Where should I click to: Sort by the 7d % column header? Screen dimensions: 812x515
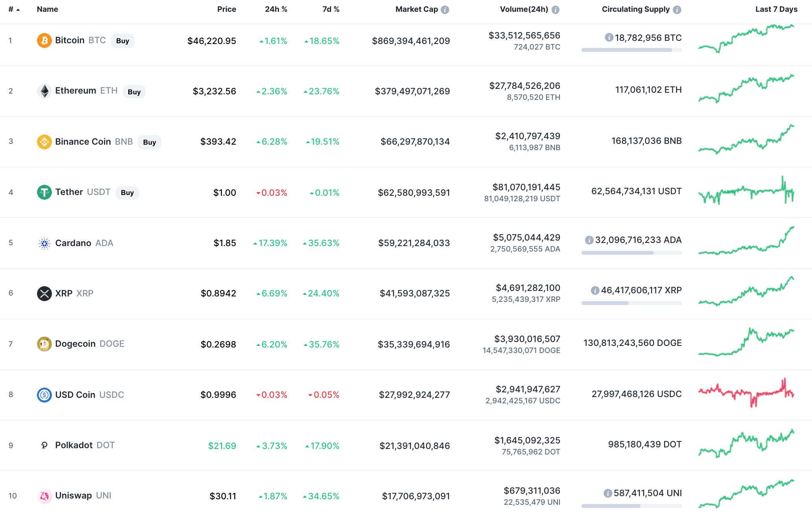point(331,9)
